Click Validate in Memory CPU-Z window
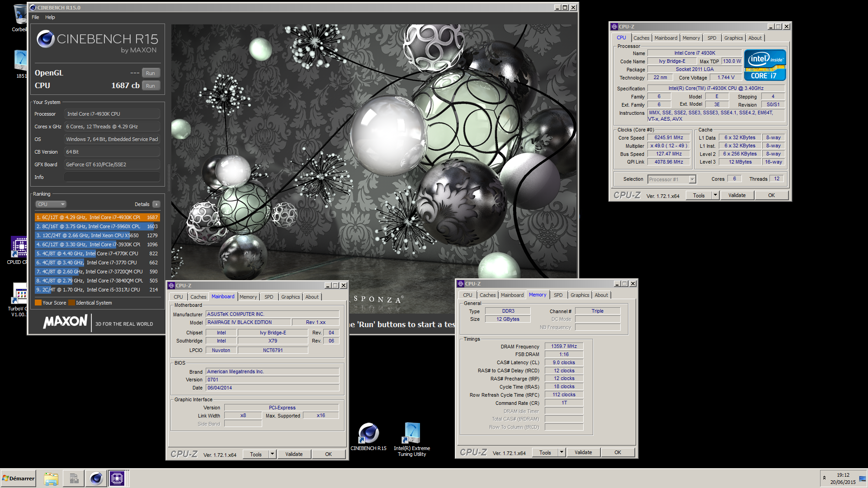The width and height of the screenshot is (868, 488). tap(583, 453)
